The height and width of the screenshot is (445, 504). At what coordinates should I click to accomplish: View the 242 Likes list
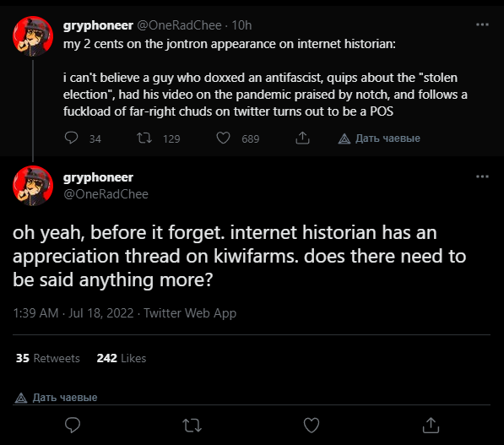pyautogui.click(x=122, y=358)
